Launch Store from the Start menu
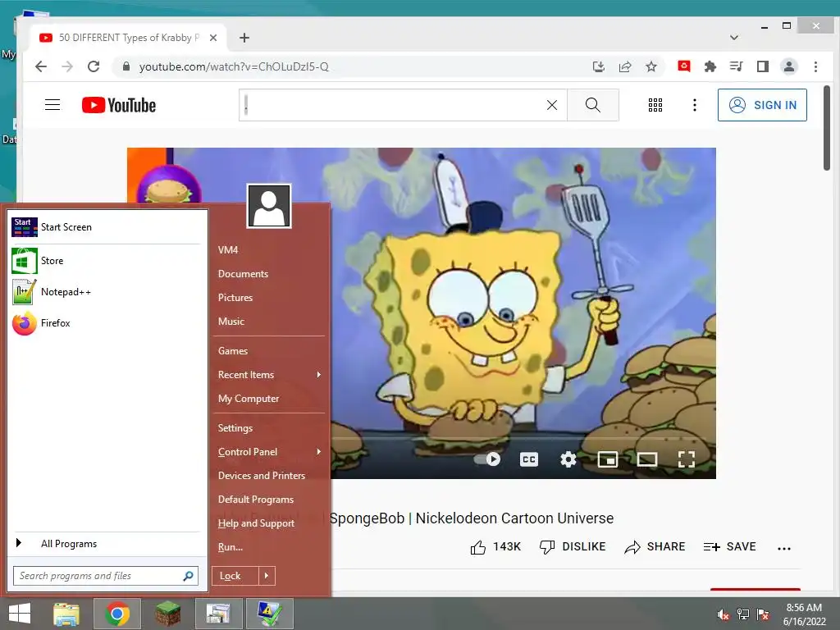 (x=106, y=261)
